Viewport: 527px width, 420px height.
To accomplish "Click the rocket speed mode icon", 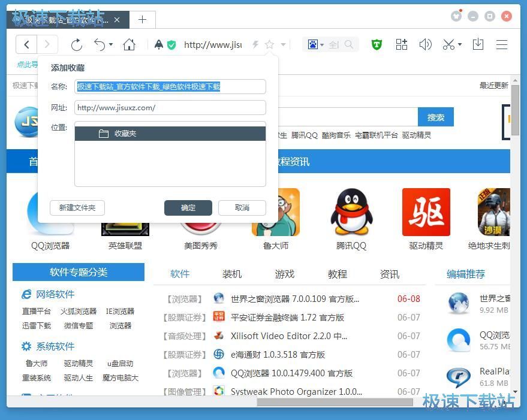I will coord(159,44).
